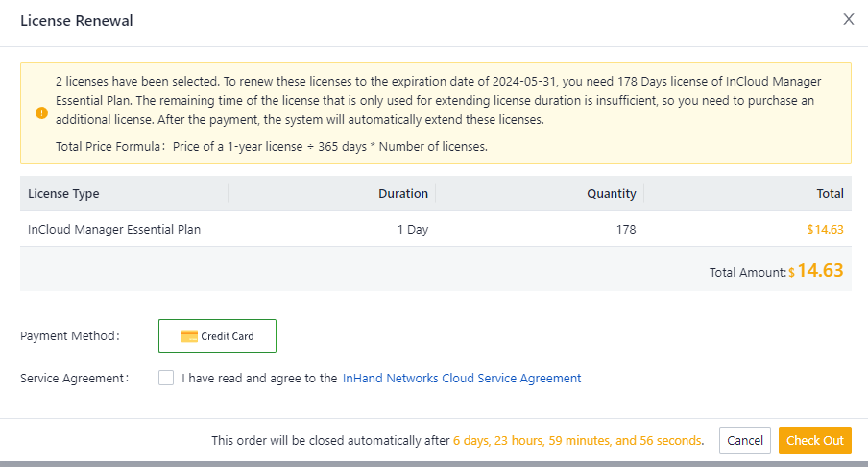
Task: Click the row total price $14.63
Action: click(825, 230)
